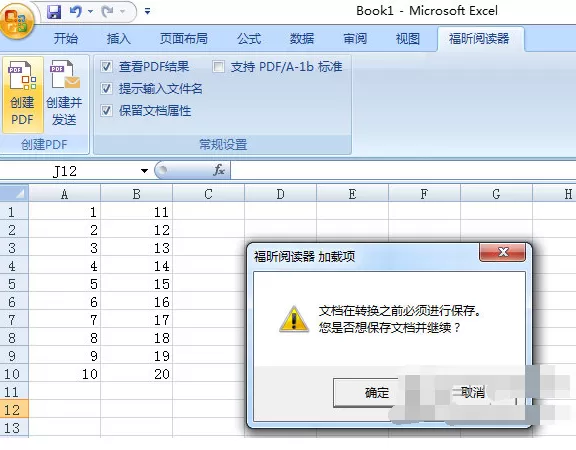Select column F header
This screenshot has height=450, width=576.
pyautogui.click(x=424, y=194)
